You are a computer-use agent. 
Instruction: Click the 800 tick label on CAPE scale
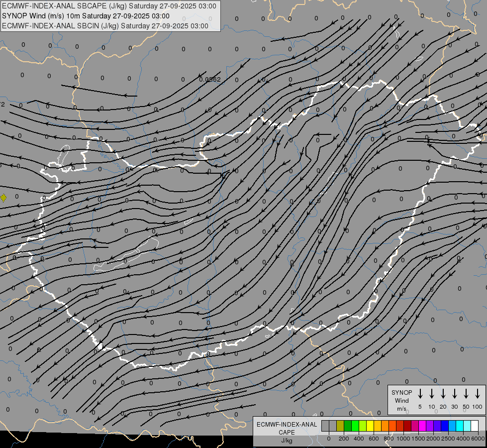point(389,439)
